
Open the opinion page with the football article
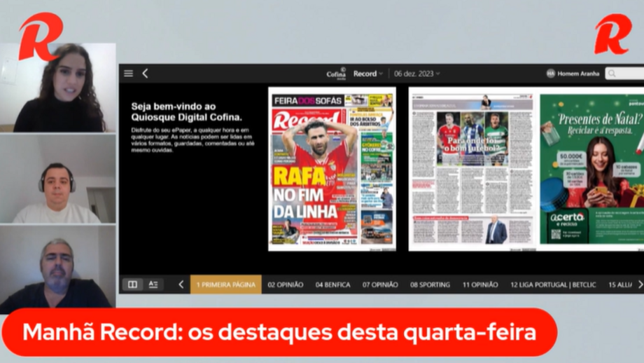472,169
